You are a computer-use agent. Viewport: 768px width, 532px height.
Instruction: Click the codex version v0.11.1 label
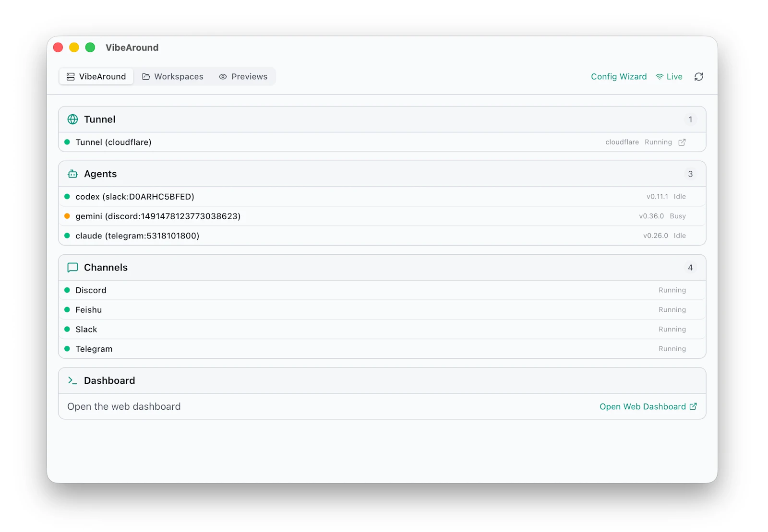click(x=657, y=197)
